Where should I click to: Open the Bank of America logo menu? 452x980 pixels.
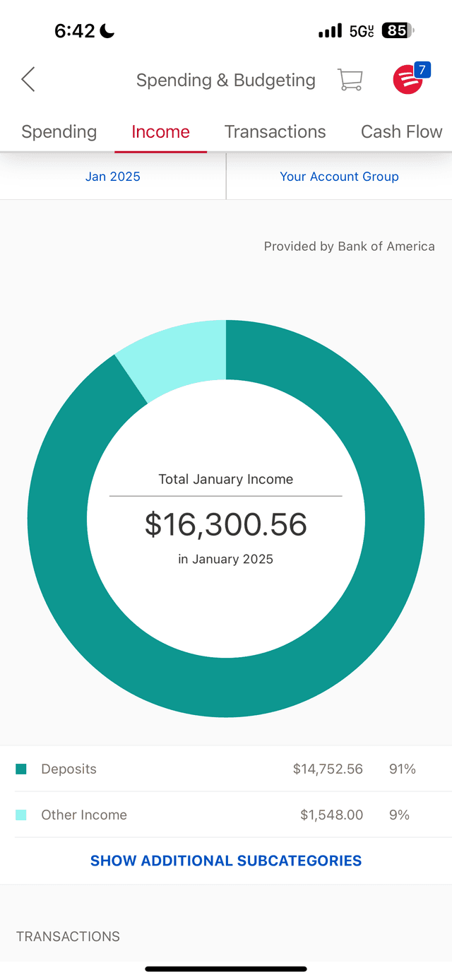[x=406, y=81]
